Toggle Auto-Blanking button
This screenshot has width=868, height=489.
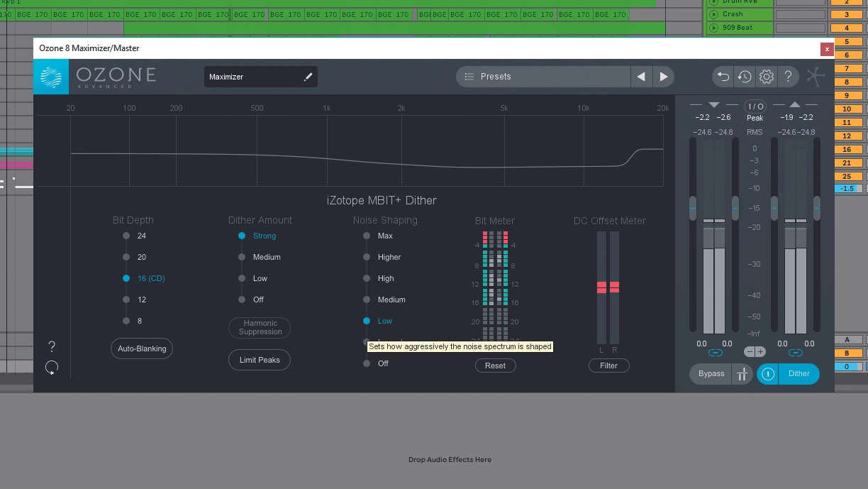point(142,348)
